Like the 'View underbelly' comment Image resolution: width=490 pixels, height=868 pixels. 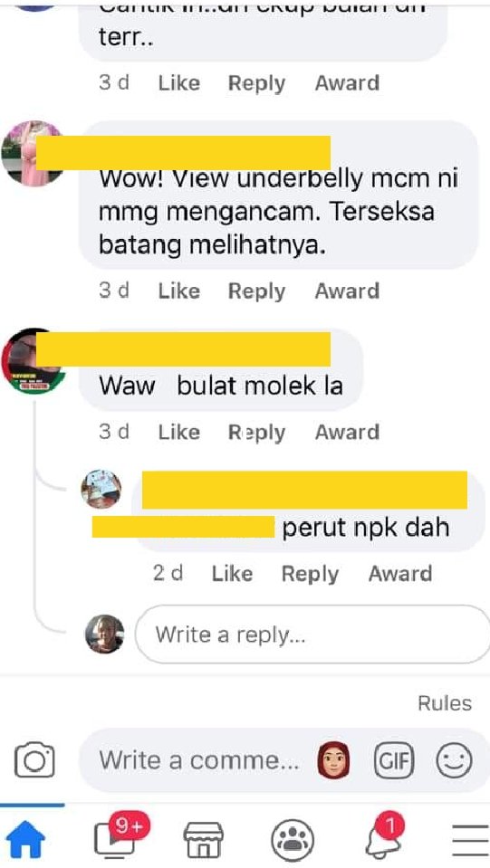[x=178, y=291]
